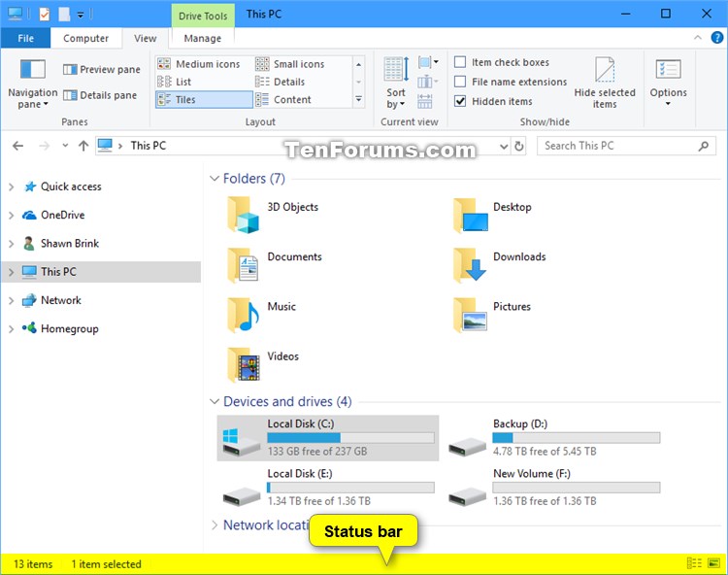Open address bar history dropdown
Image resolution: width=728 pixels, height=575 pixels.
pos(504,147)
